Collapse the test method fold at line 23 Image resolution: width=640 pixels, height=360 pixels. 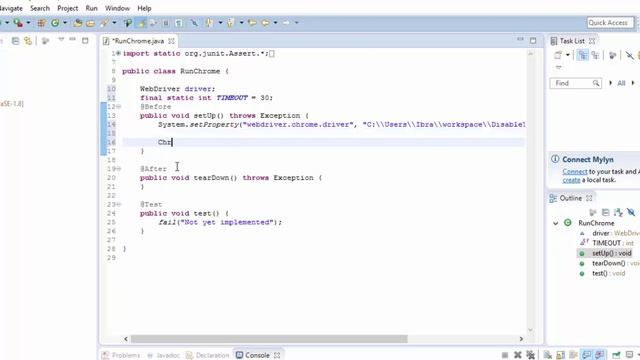pos(118,204)
